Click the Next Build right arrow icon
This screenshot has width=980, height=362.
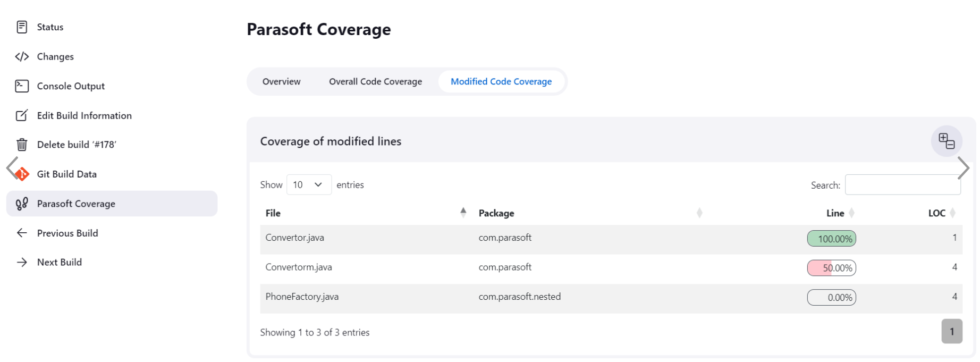(x=22, y=262)
